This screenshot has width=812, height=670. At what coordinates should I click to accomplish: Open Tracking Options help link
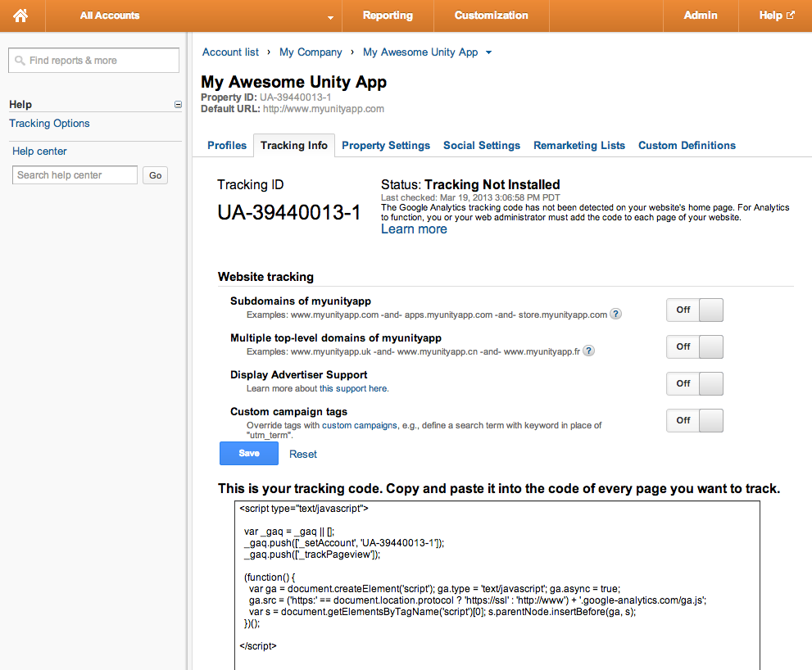[49, 123]
